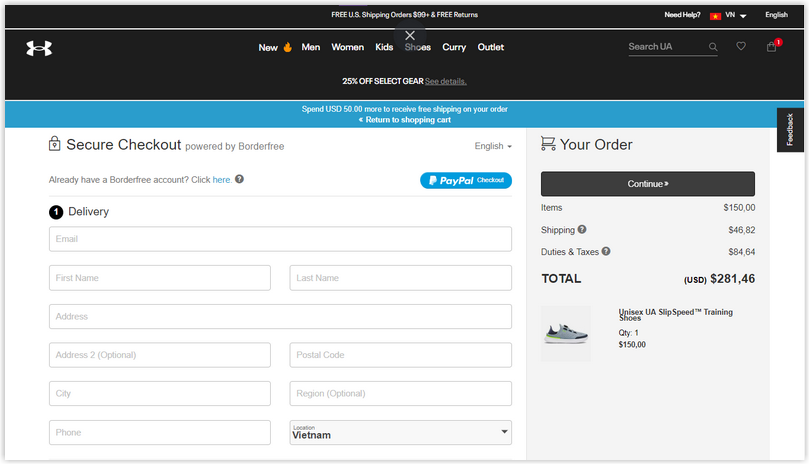Click the search magnifier icon
Image resolution: width=810 pixels, height=465 pixels.
pyautogui.click(x=713, y=47)
